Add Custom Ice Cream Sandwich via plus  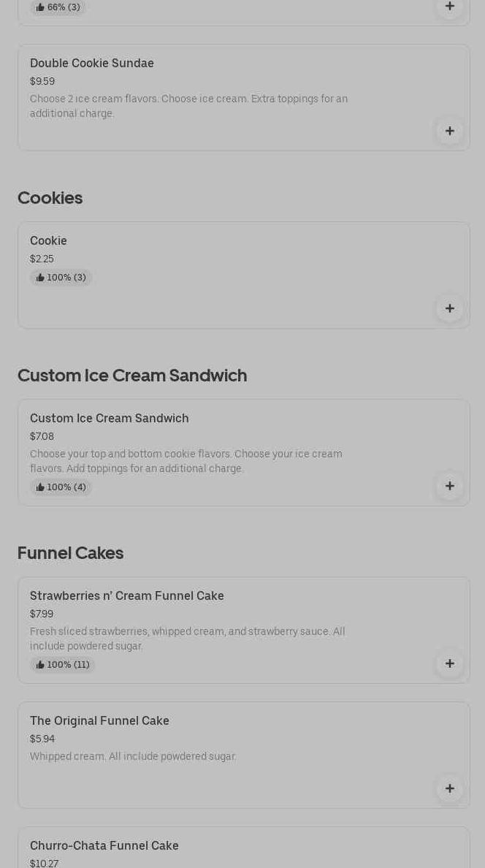click(x=450, y=487)
